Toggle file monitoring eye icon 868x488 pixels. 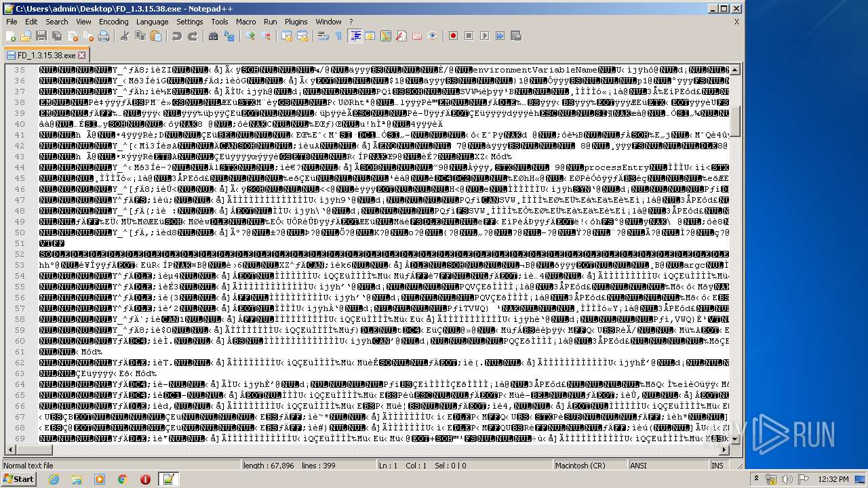pos(433,36)
